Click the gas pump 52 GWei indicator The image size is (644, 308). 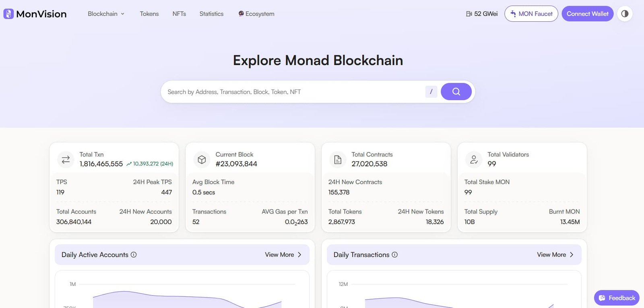click(482, 14)
